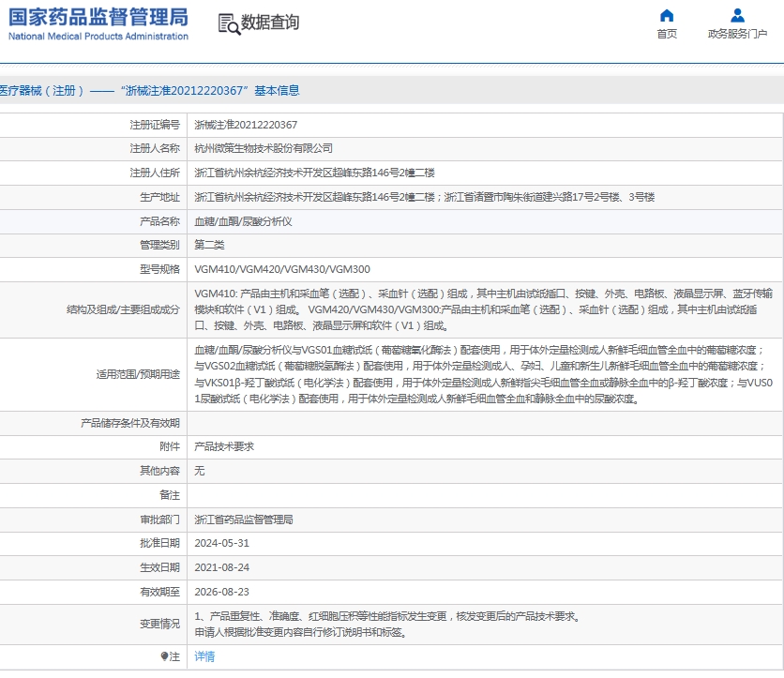
Task: Click the 批准日期 row label
Action: 159,543
